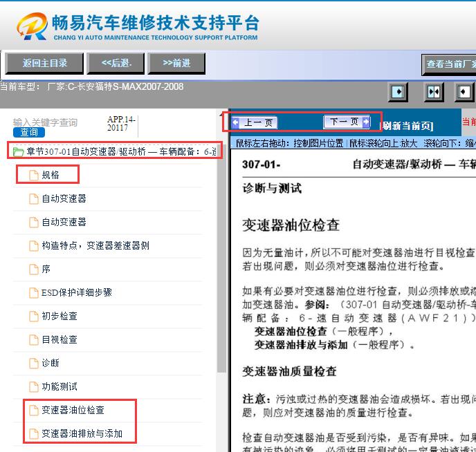
Task: Click the move-panel-left arrow icon
Action: pyautogui.click(x=464, y=92)
